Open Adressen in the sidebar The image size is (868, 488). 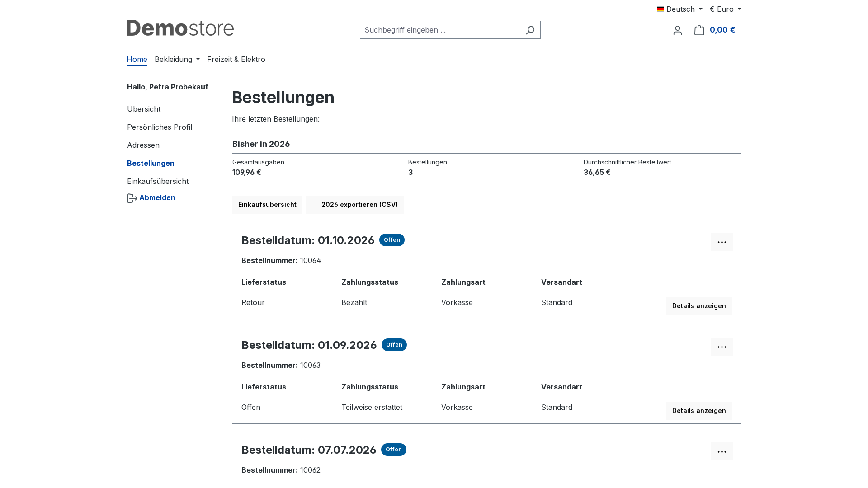(143, 145)
